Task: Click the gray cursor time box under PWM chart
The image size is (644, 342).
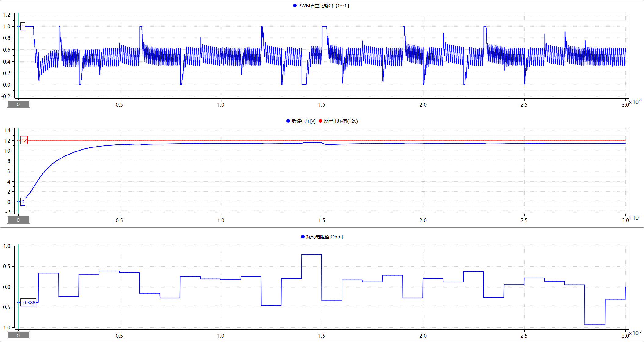Action: 18,104
